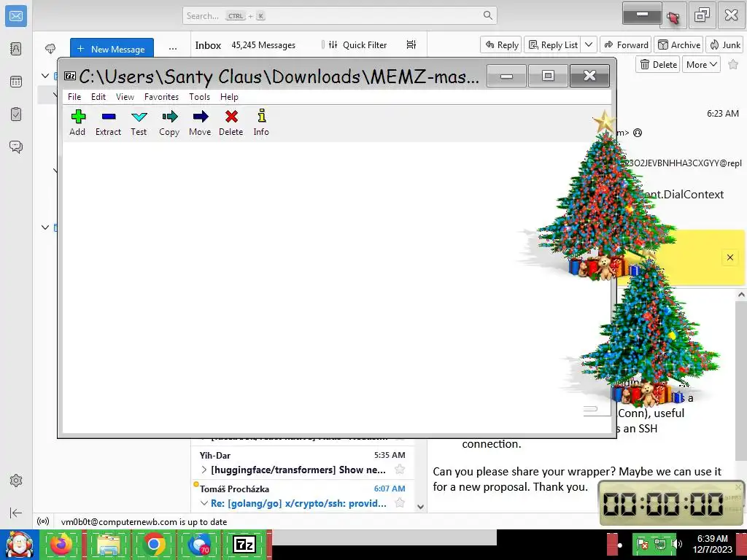Open Chrome from the taskbar
The height and width of the screenshot is (560, 747).
154,545
